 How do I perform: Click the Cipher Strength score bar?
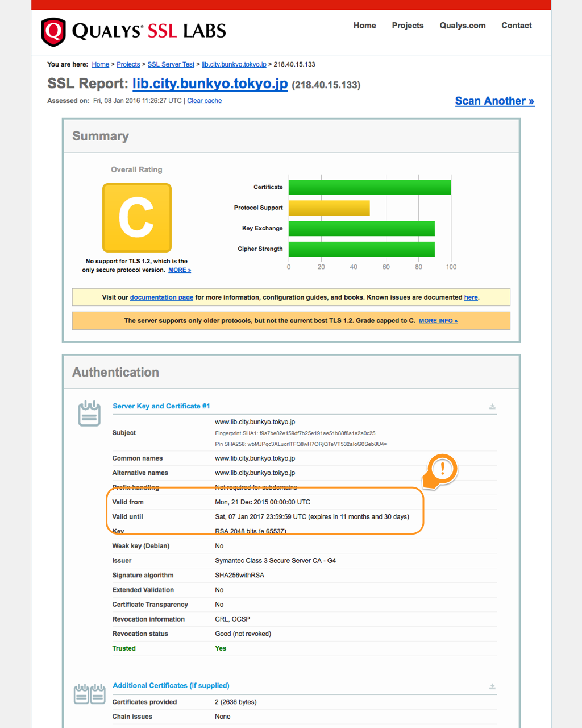[361, 249]
